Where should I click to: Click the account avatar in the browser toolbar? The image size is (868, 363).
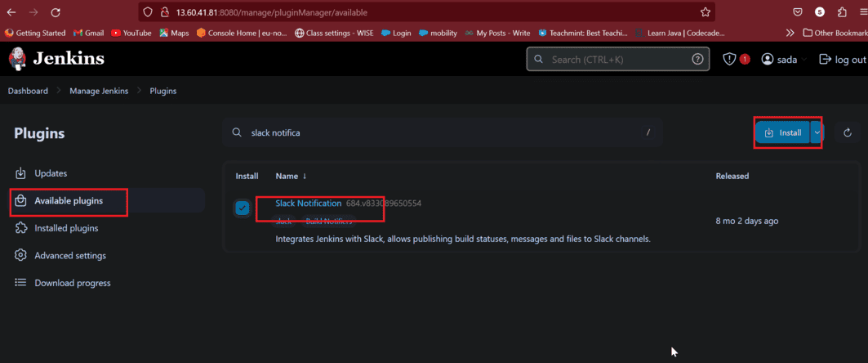(820, 12)
